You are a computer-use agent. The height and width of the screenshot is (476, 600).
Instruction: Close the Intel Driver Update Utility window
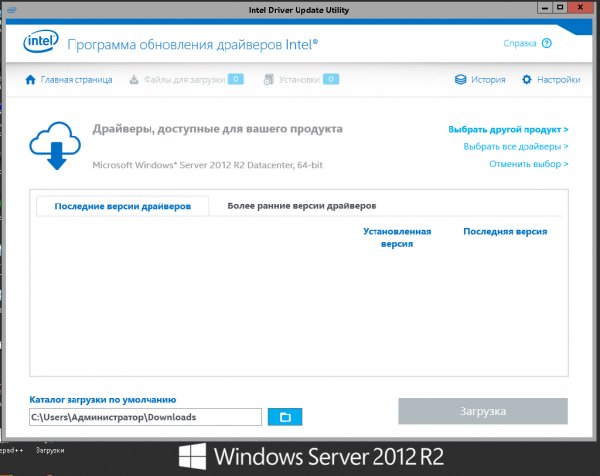point(580,8)
